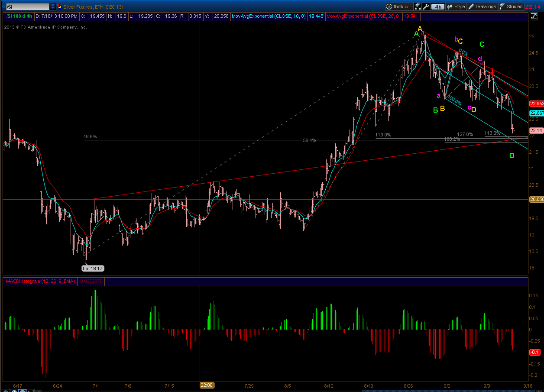Image resolution: width=544 pixels, height=392 pixels.
Task: Click the 22.667 cyan price tag
Action: 536,113
